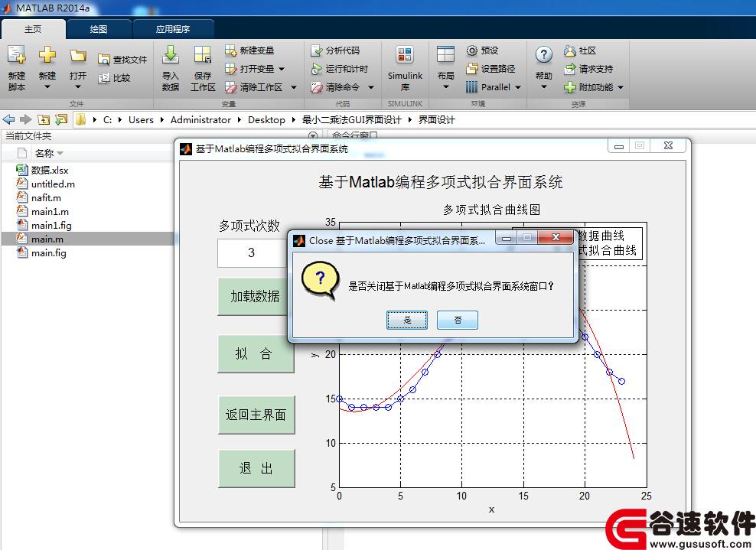Select nafit.m in the file list

46,197
